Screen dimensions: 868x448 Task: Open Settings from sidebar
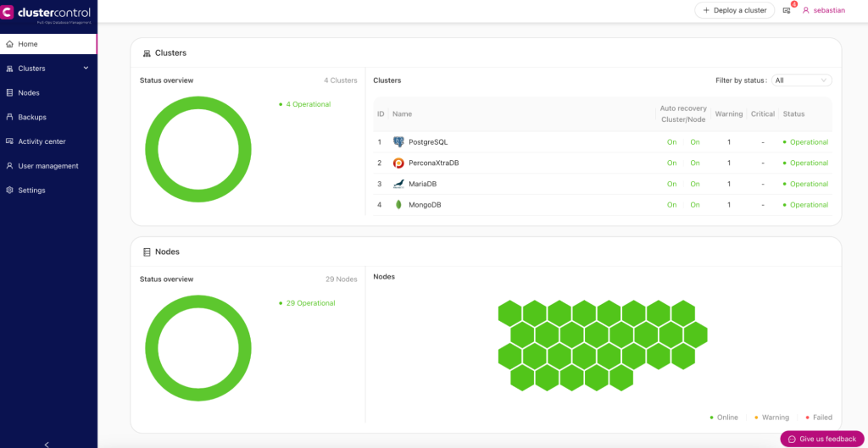tap(48, 191)
